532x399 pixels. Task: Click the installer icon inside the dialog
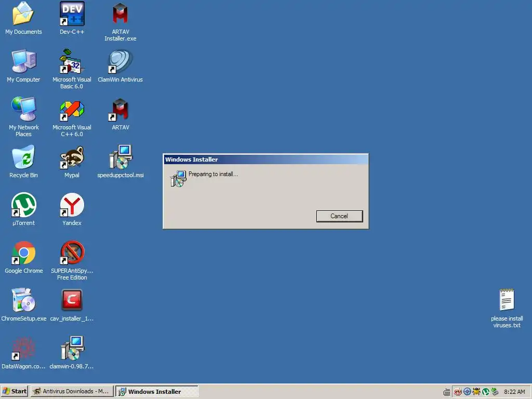[x=178, y=179]
